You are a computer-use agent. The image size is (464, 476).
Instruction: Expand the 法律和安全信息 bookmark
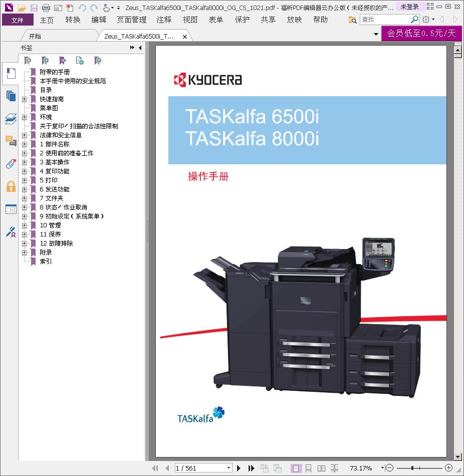[x=24, y=135]
